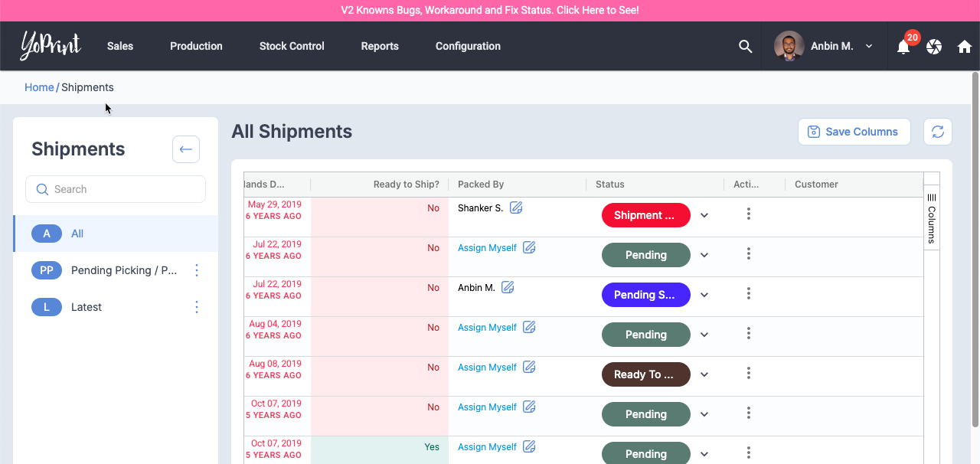Edit packer for Shanker S. row
Viewport: 980px width, 464px height.
pyautogui.click(x=516, y=207)
